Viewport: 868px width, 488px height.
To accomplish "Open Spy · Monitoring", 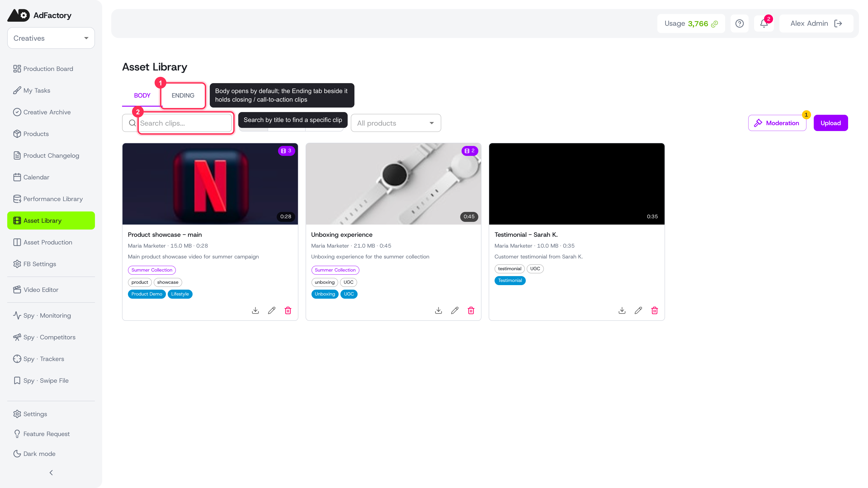I will [x=51, y=316].
